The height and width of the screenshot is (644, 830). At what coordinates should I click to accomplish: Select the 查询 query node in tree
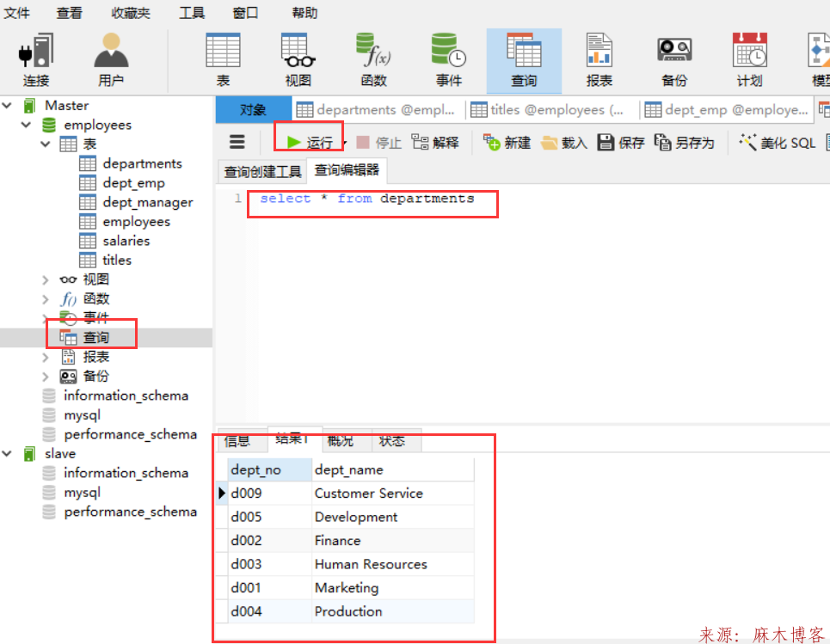[x=95, y=337]
